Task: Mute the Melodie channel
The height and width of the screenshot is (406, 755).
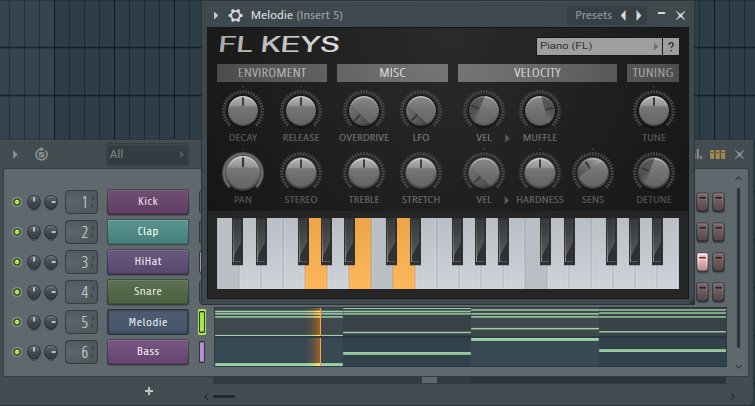Action: (17, 322)
